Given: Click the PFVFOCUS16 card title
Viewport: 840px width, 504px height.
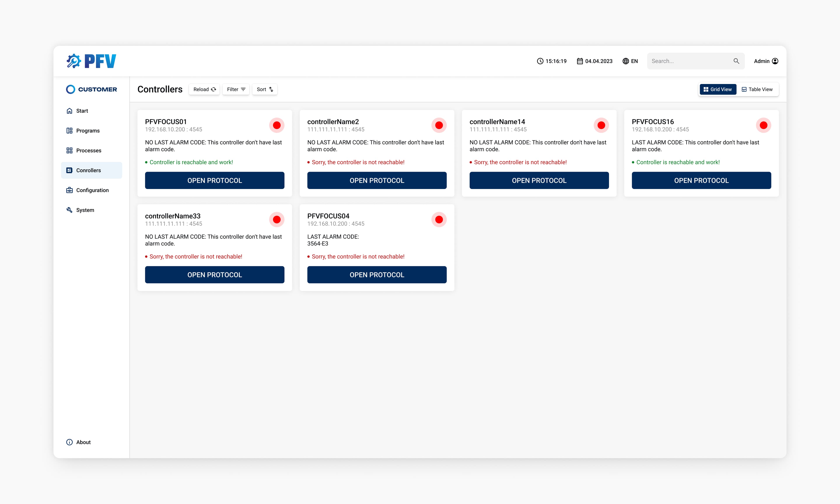Looking at the screenshot, I should [653, 122].
